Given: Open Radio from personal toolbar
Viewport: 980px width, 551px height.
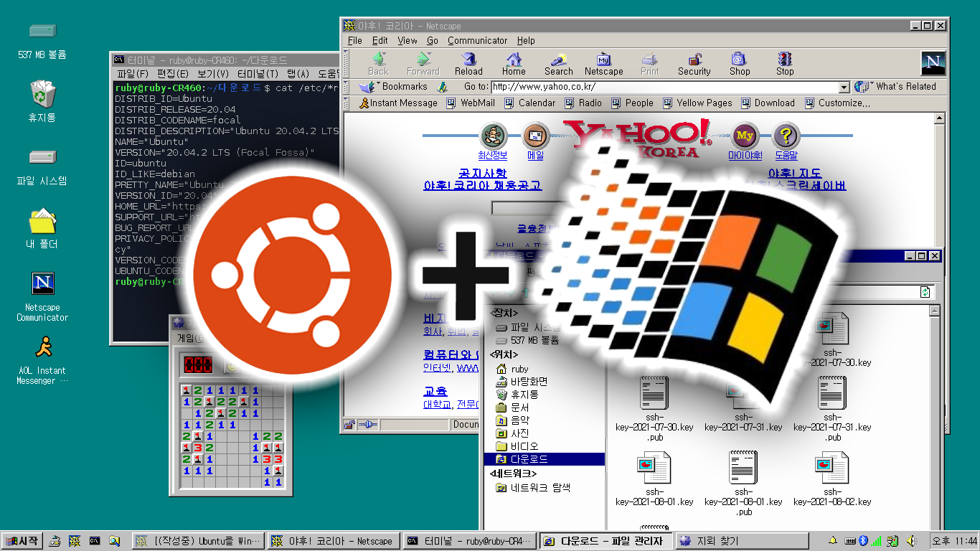Looking at the screenshot, I should pyautogui.click(x=583, y=103).
